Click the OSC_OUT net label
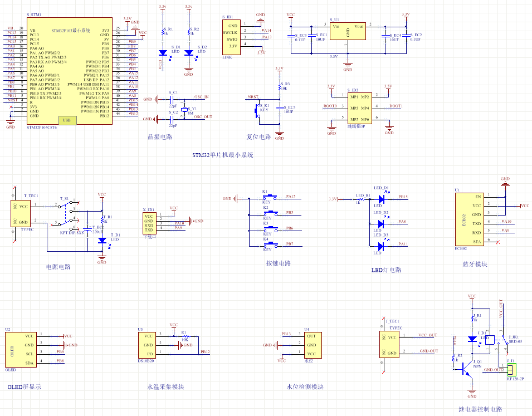This screenshot has height=416, width=532. point(203,117)
